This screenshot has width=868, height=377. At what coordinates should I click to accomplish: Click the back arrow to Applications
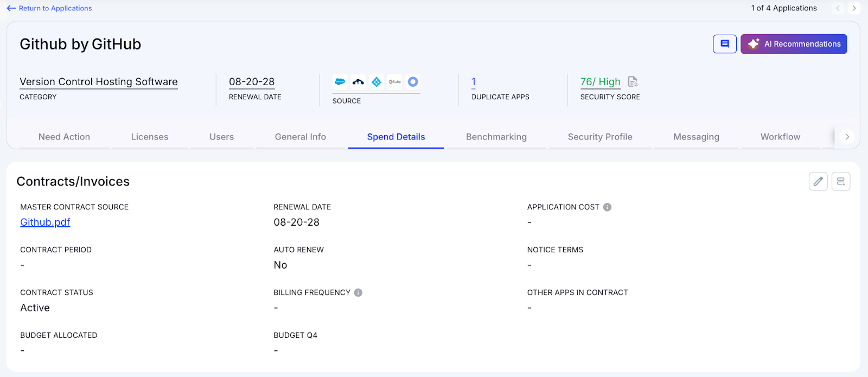[x=11, y=8]
